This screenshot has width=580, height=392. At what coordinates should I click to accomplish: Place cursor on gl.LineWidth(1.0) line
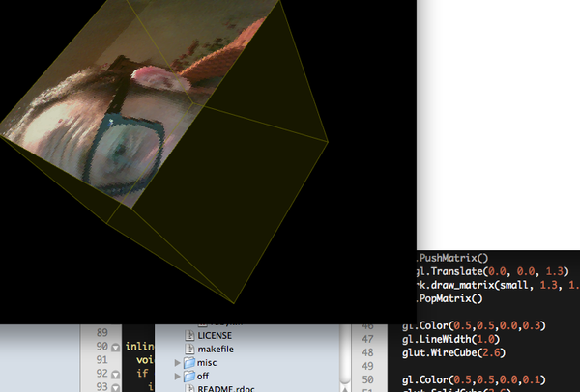coord(450,339)
